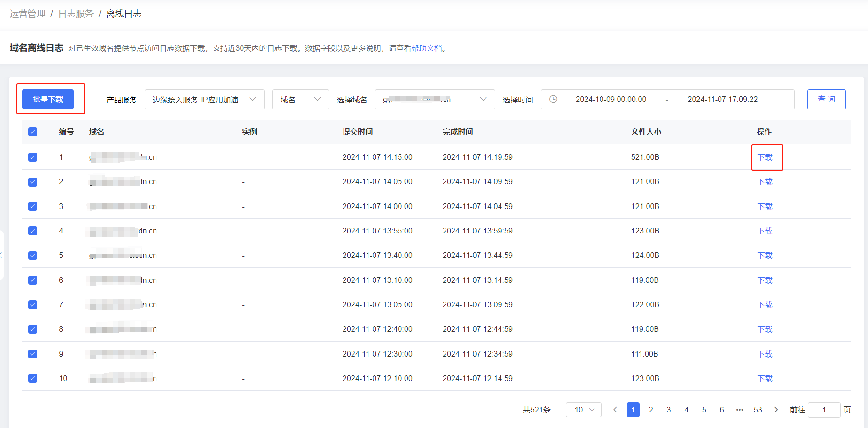Click the clock icon in the time range
Viewport: 868px width, 428px height.
(x=554, y=99)
